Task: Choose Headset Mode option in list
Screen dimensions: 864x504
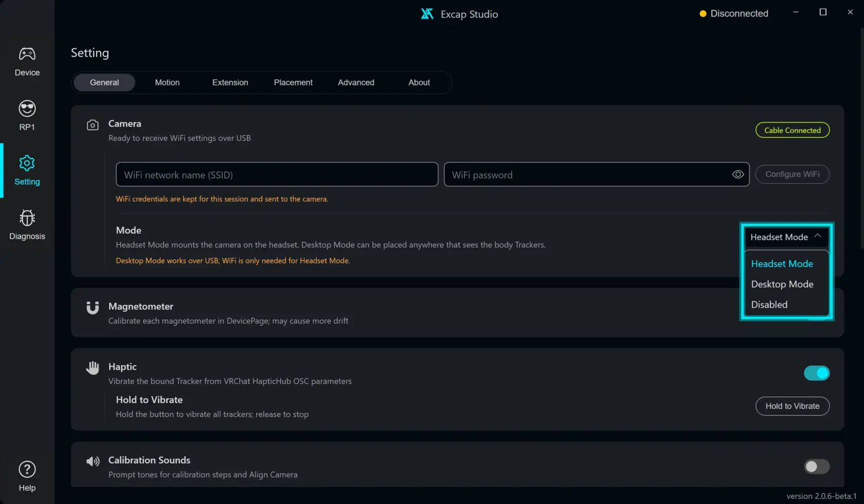Action: [x=782, y=264]
